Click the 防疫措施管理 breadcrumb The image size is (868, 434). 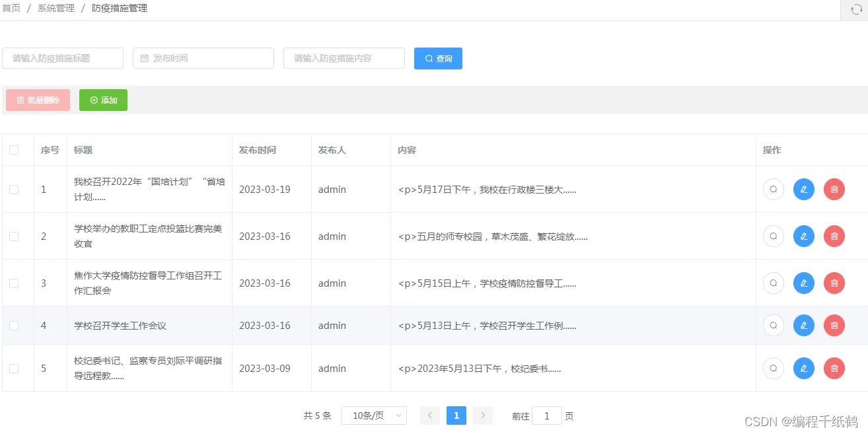[120, 8]
